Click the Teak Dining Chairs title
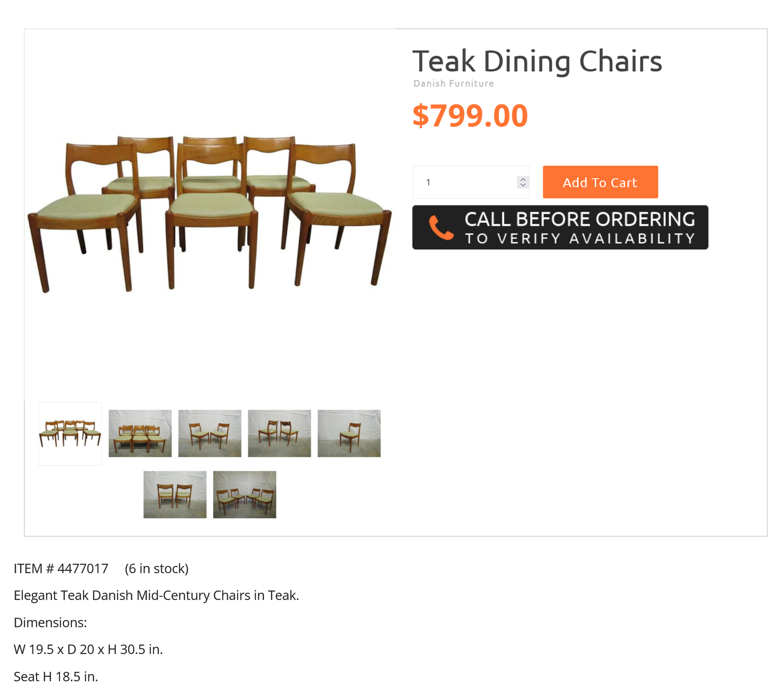 537,61
